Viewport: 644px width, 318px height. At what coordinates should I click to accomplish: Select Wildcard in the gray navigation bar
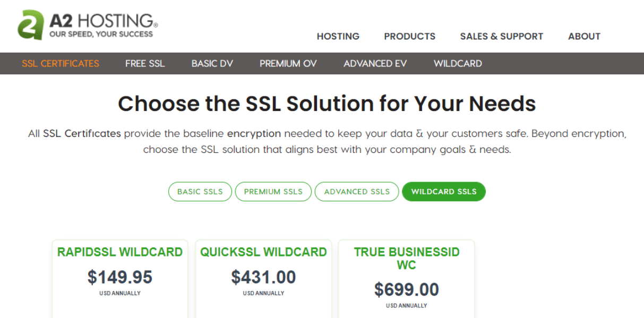(458, 64)
